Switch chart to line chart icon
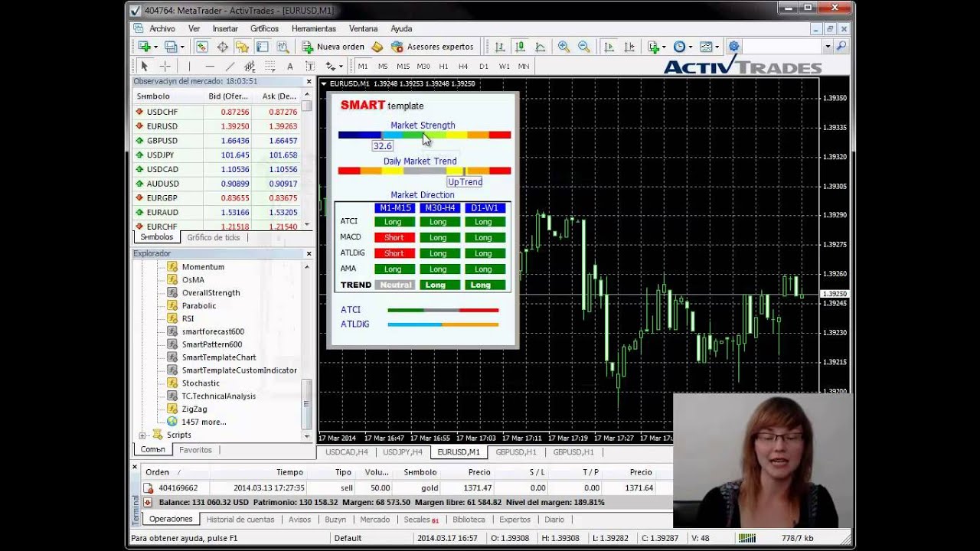Image resolution: width=980 pixels, height=551 pixels. pyautogui.click(x=541, y=47)
